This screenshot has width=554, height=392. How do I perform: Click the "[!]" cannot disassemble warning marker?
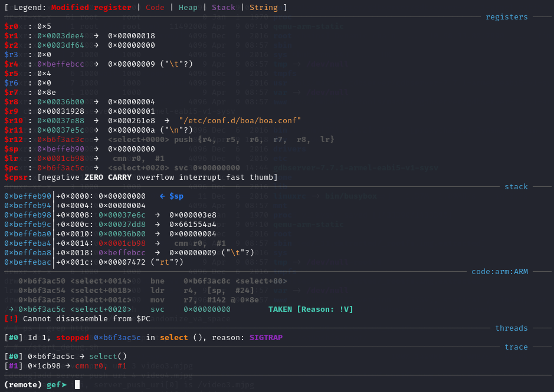pos(11,318)
